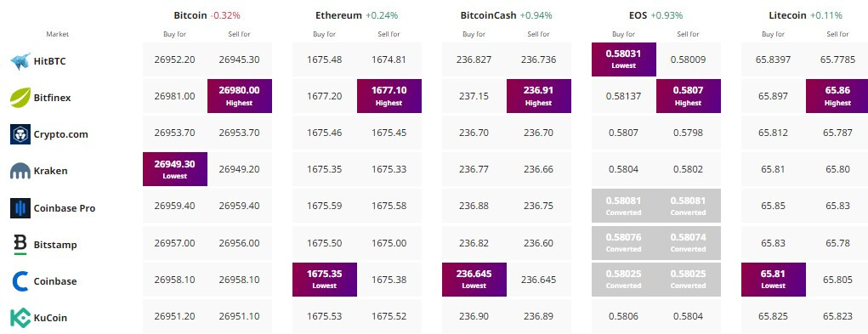Click the green Bitfinex leaf logo

20,98
